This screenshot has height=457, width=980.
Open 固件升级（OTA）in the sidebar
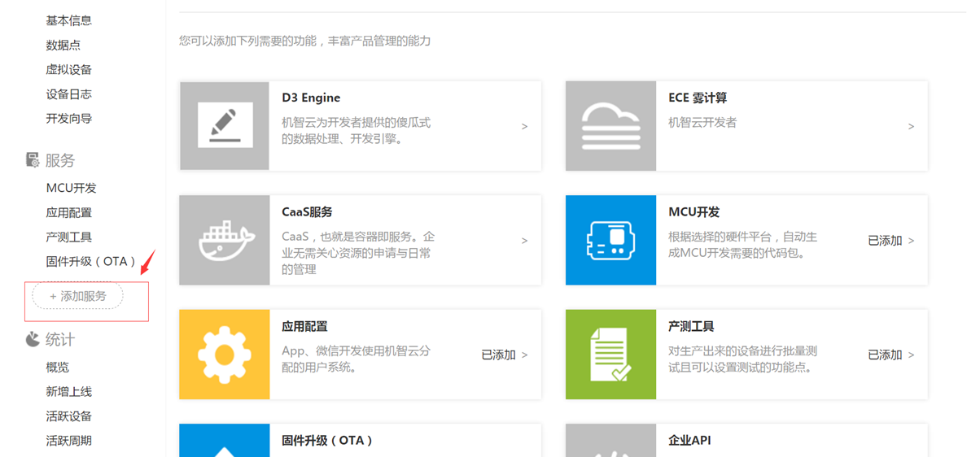[91, 261]
